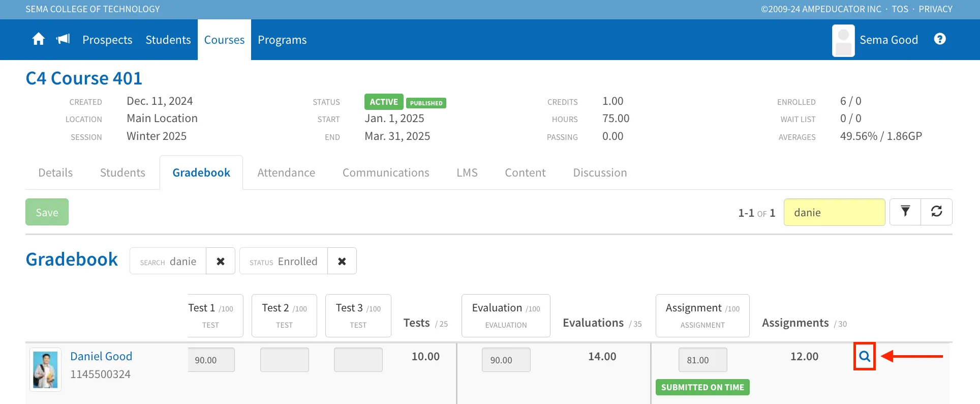
Task: Open the LMS tab
Action: pyautogui.click(x=467, y=172)
